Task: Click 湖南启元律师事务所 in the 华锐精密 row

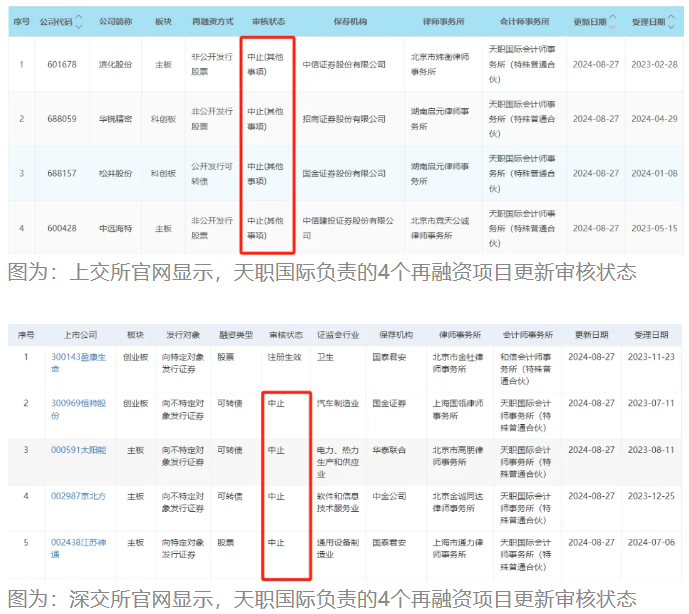Action: click(440, 119)
